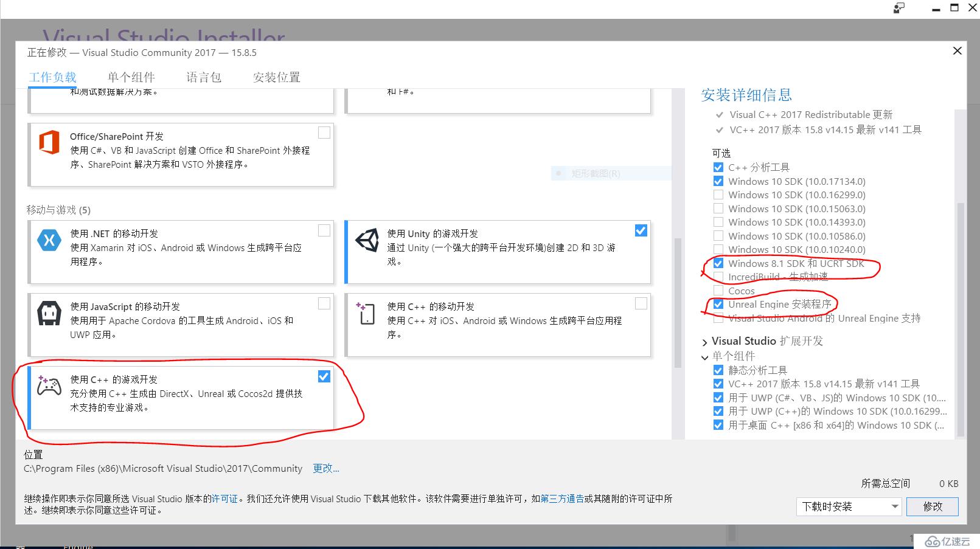Click the Unity game development icon
The height and width of the screenshot is (549, 980).
(x=367, y=241)
